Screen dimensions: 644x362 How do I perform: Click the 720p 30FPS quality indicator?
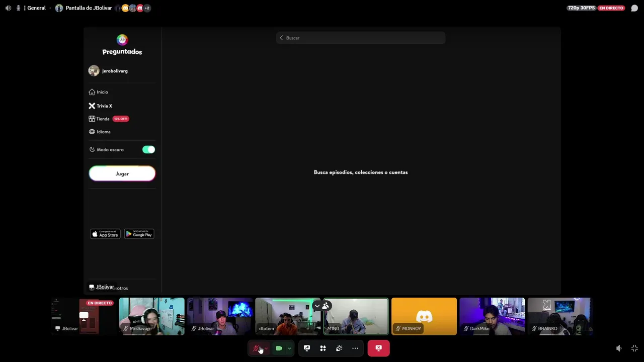point(581,8)
